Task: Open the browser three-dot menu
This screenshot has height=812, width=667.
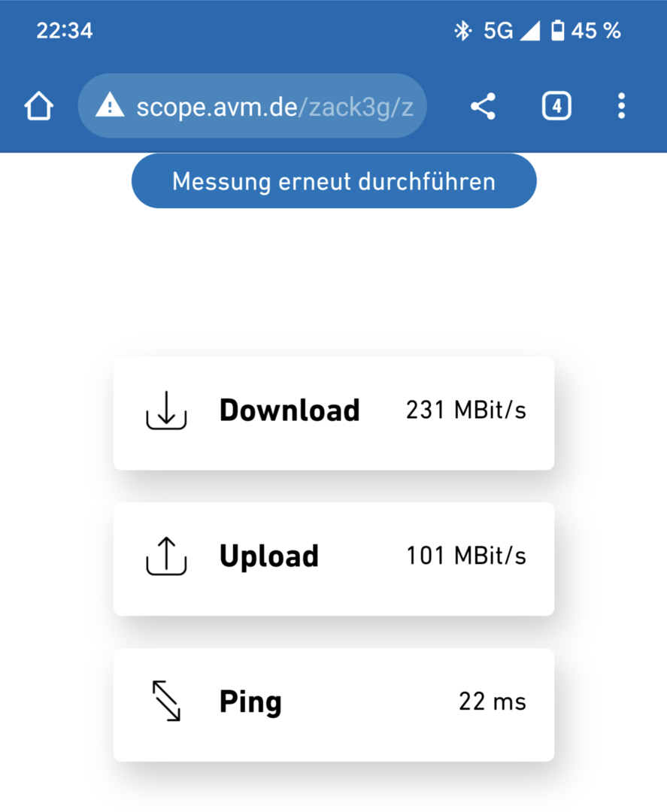Action: pos(621,106)
